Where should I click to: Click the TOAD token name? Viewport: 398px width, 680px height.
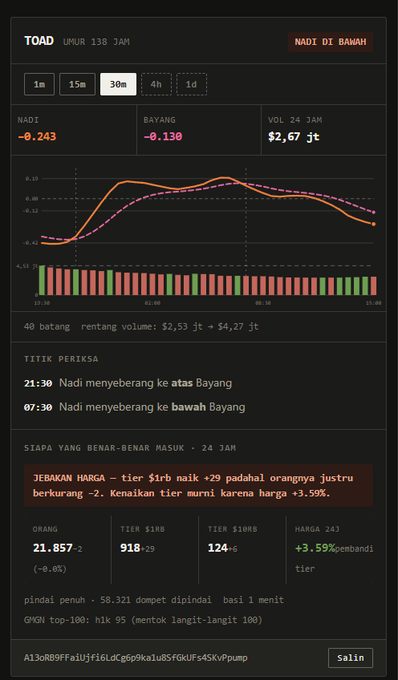pyautogui.click(x=39, y=41)
